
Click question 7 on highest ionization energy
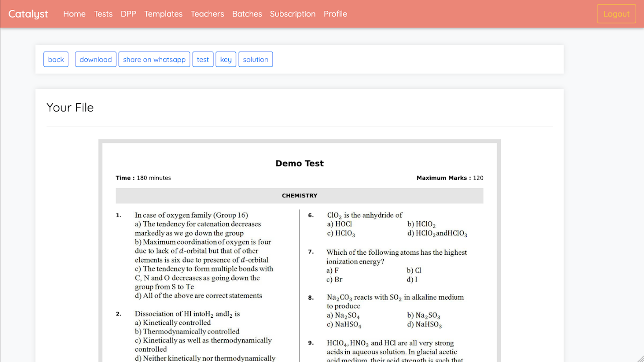[397, 257]
